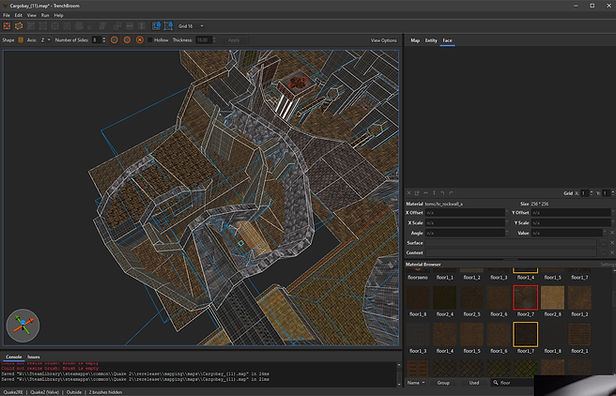Image resolution: width=616 pixels, height=396 pixels.
Task: Click the 3D view orientation gizmo
Action: pos(23,325)
